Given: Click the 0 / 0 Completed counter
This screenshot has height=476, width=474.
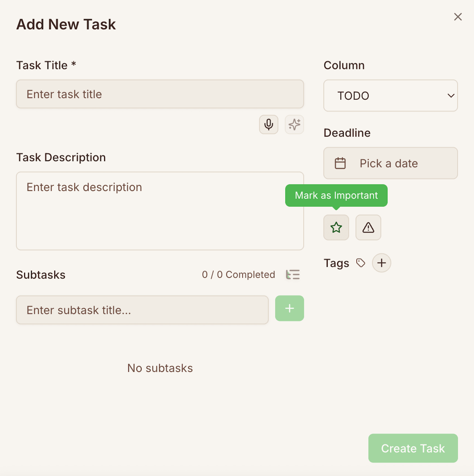Looking at the screenshot, I should [x=238, y=274].
